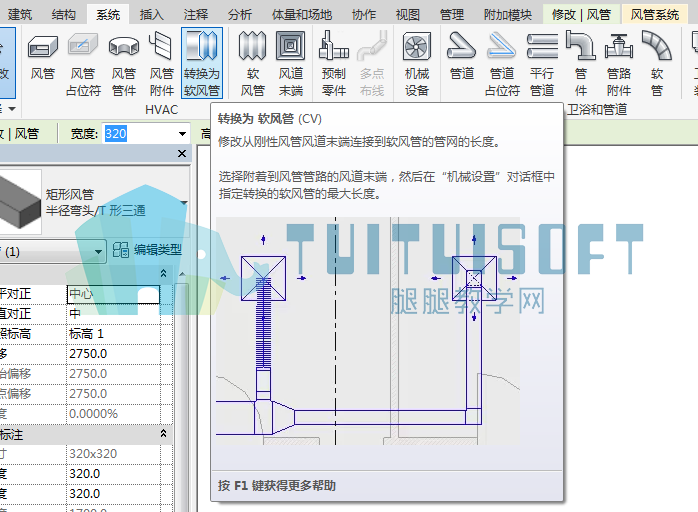
Task: Select the 管件 pipe fitting tool
Action: coord(580,62)
